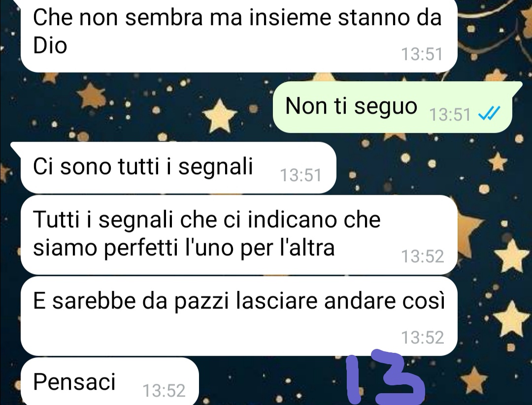The image size is (532, 405).
Task: Tap the blue double-check read receipt
Action: point(489,113)
